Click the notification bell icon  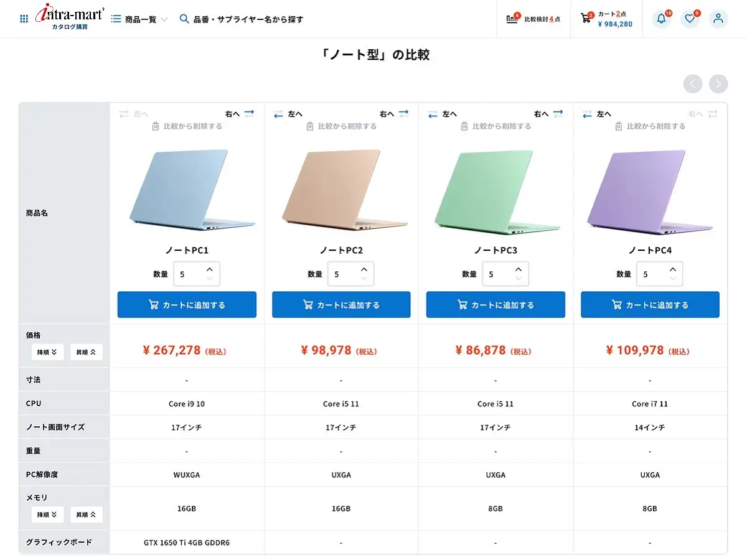[x=661, y=19]
